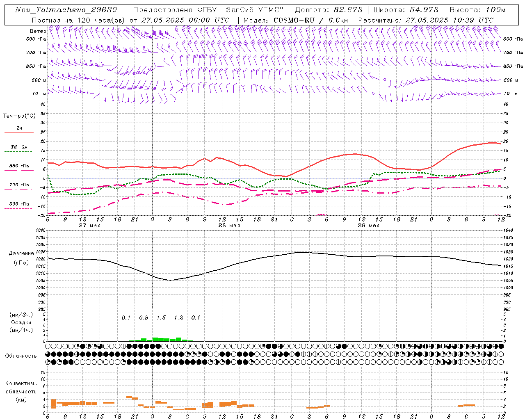Click the 1.5 precipitation total

(161, 317)
